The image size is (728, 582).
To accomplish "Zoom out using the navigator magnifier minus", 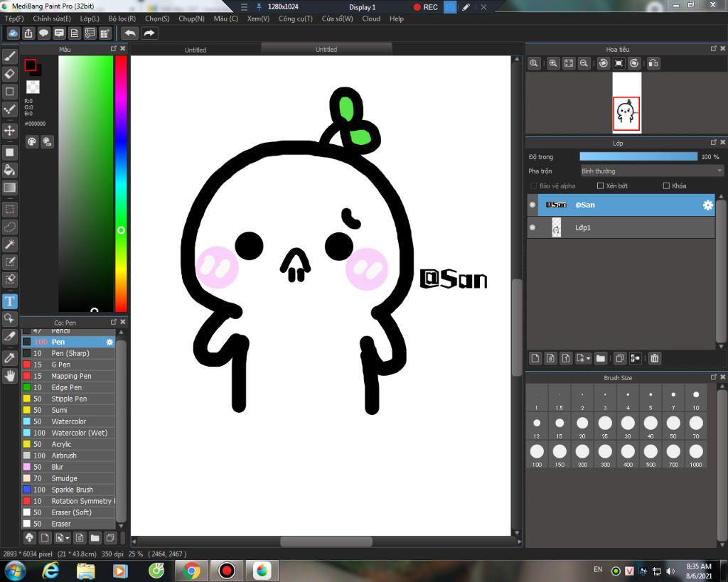I will point(584,63).
